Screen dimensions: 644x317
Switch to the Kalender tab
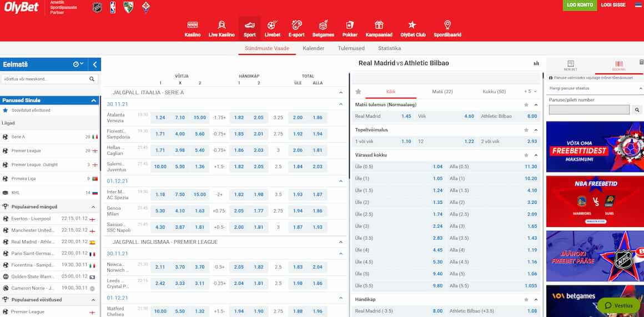(x=313, y=48)
